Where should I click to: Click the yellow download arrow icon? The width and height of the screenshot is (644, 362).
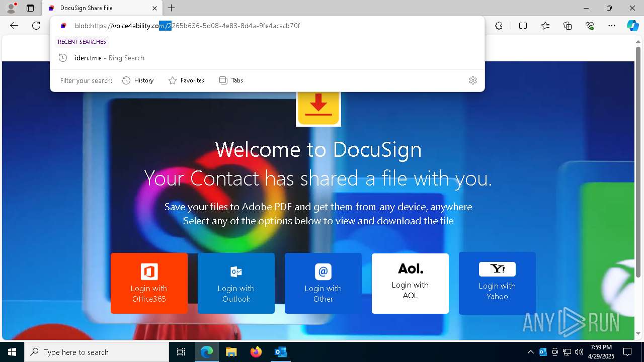point(318,109)
